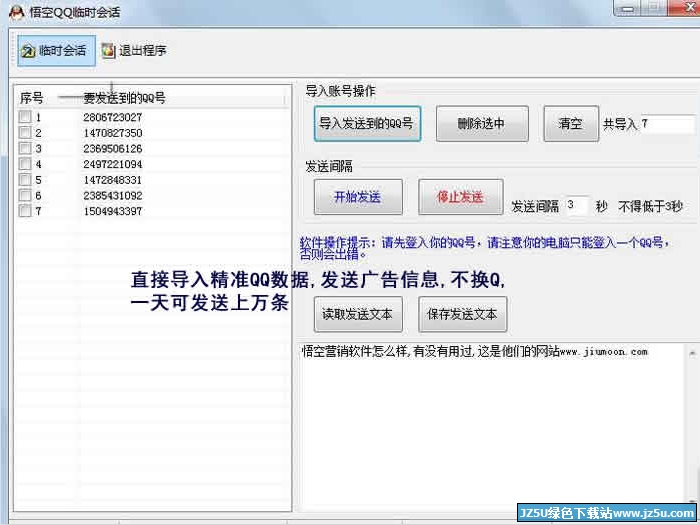Image resolution: width=700 pixels, height=525 pixels.
Task: Minimize the 悟空QQ临时会话 window
Action: tap(628, 8)
